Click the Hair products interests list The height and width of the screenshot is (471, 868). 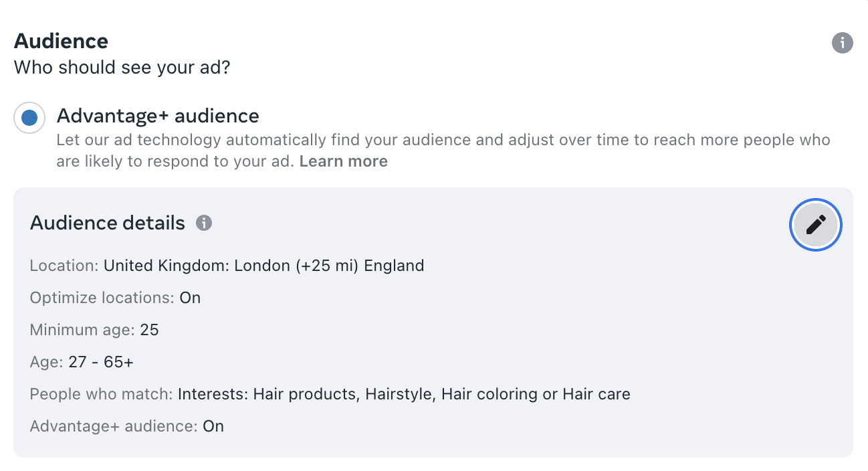pos(404,394)
